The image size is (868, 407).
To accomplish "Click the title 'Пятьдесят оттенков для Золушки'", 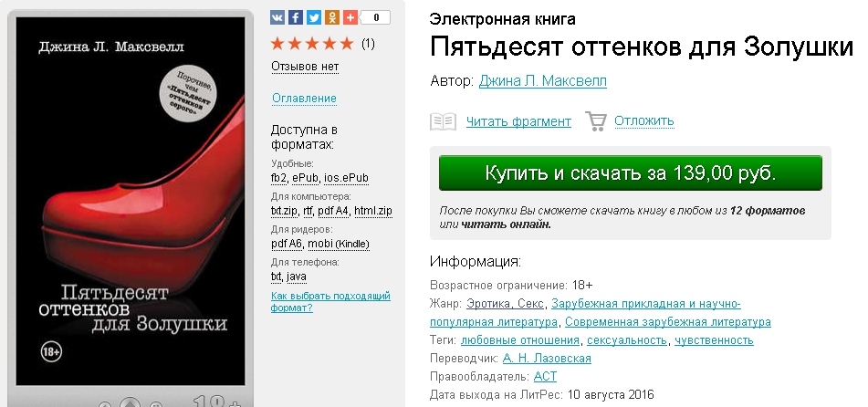I will (x=641, y=47).
